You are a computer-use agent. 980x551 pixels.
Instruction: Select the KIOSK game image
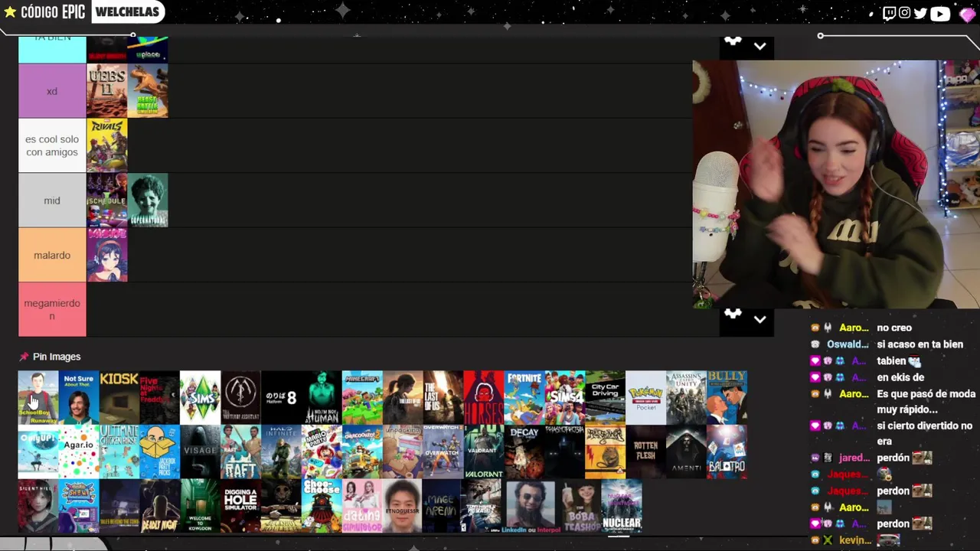point(119,397)
